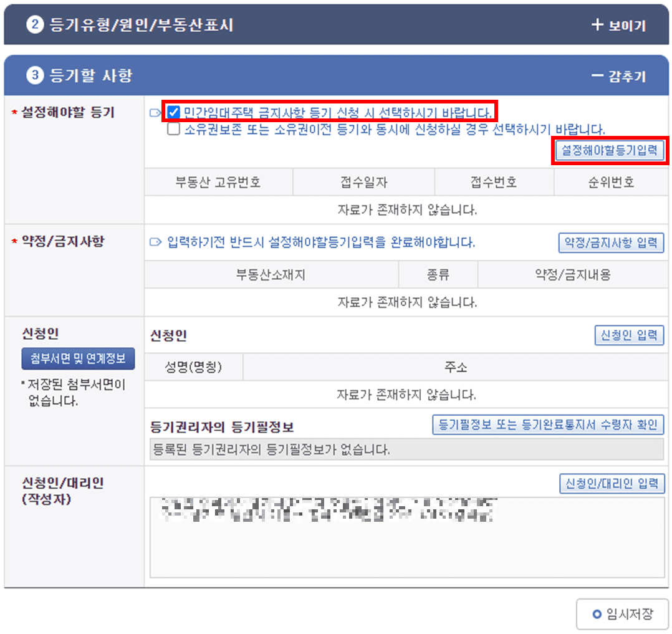Click 부동산소재지 column header
Image resolution: width=672 pixels, height=634 pixels.
[271, 274]
